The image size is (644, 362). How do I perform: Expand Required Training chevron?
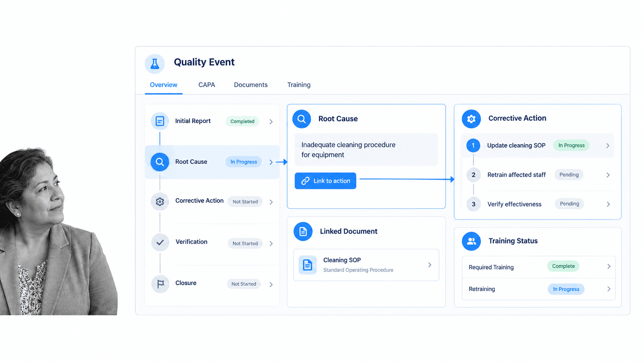click(x=609, y=266)
